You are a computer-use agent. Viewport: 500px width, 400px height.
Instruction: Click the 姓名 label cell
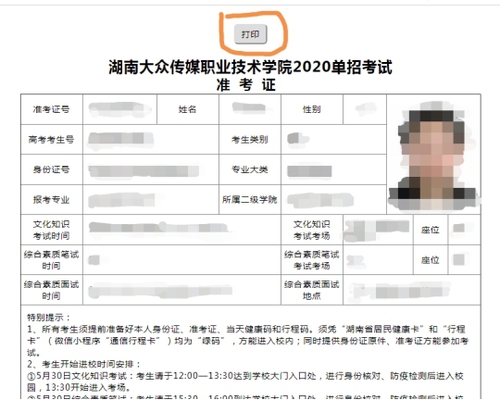pyautogui.click(x=187, y=109)
